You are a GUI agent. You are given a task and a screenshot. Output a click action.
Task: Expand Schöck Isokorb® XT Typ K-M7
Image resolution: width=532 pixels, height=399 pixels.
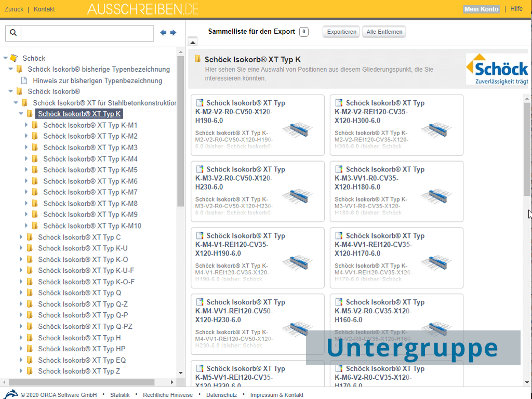[26, 192]
